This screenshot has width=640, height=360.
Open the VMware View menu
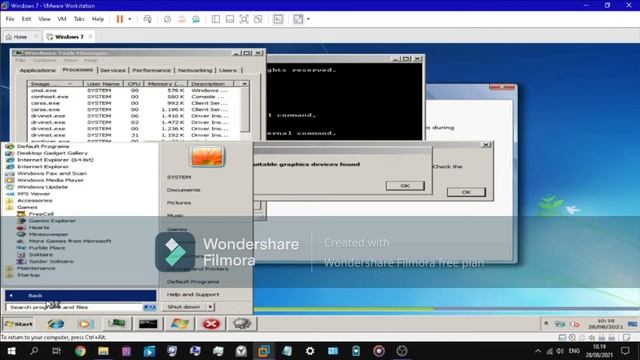coord(44,19)
